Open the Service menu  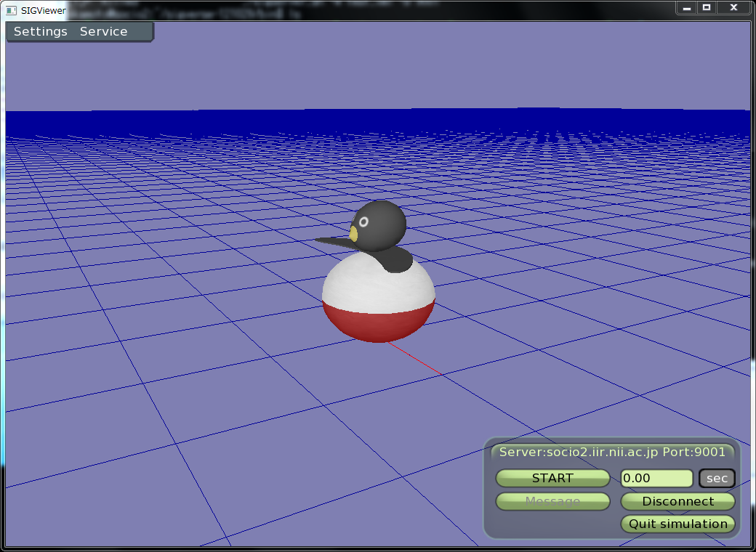[x=103, y=32]
